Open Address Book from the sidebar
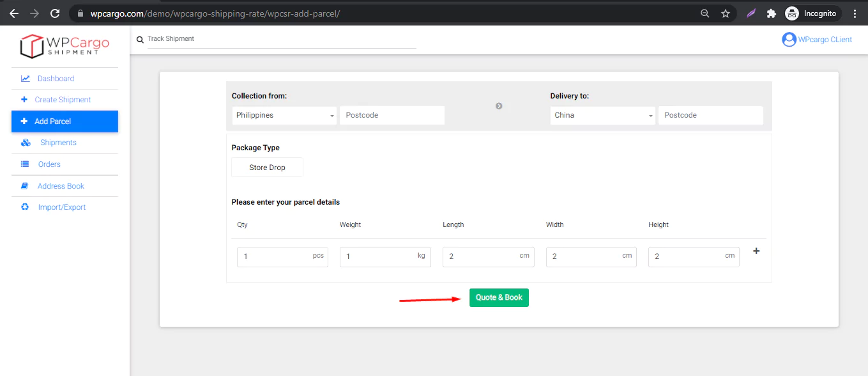 (x=61, y=186)
